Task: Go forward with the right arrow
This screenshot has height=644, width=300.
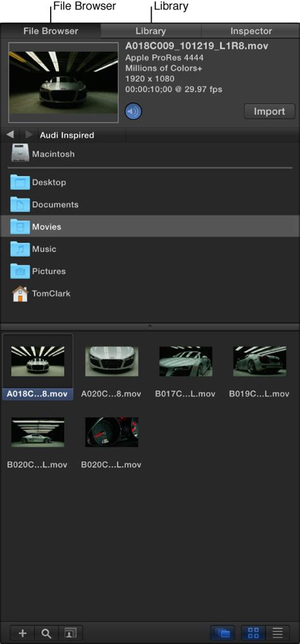Action: (29, 135)
